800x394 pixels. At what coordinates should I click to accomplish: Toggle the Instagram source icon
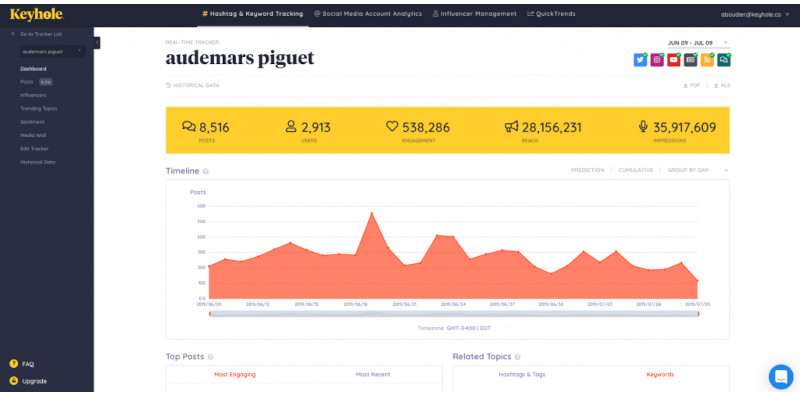(x=657, y=60)
